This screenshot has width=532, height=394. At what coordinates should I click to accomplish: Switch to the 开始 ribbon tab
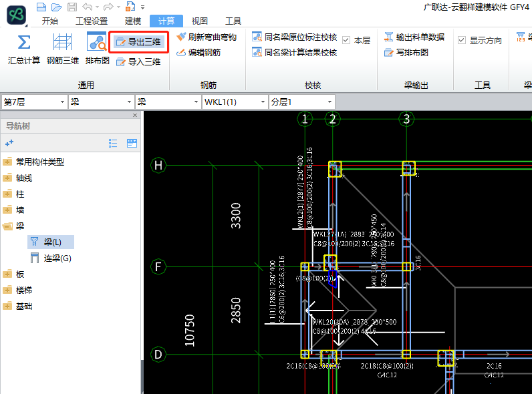(50, 21)
